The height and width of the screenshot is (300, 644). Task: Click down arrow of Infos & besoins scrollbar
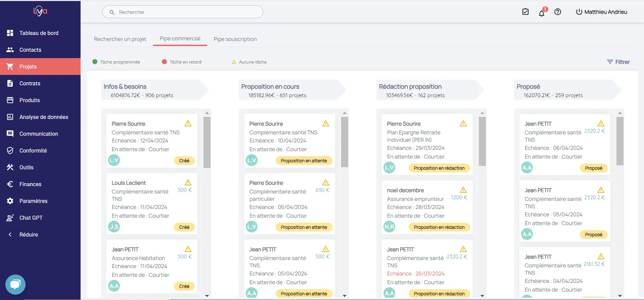[x=207, y=296]
